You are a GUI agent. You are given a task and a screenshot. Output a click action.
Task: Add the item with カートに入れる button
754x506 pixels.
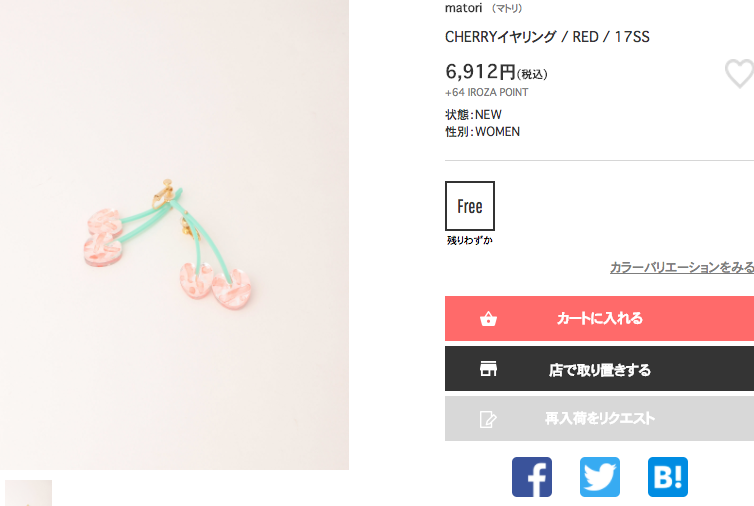pos(599,318)
